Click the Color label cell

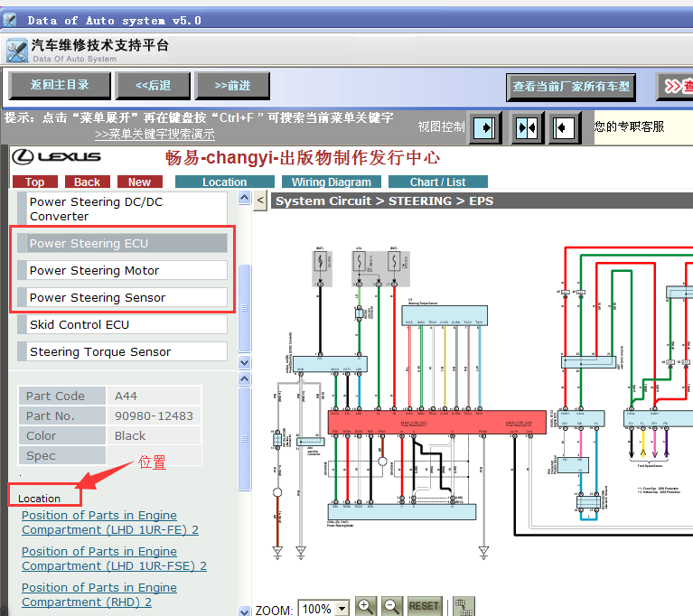61,435
